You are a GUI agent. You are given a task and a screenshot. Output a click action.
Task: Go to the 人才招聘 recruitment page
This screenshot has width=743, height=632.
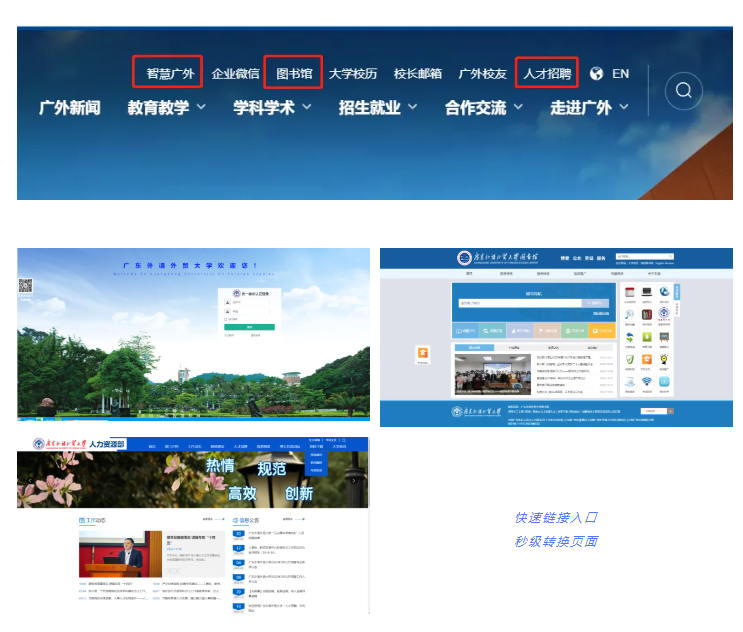coord(546,73)
